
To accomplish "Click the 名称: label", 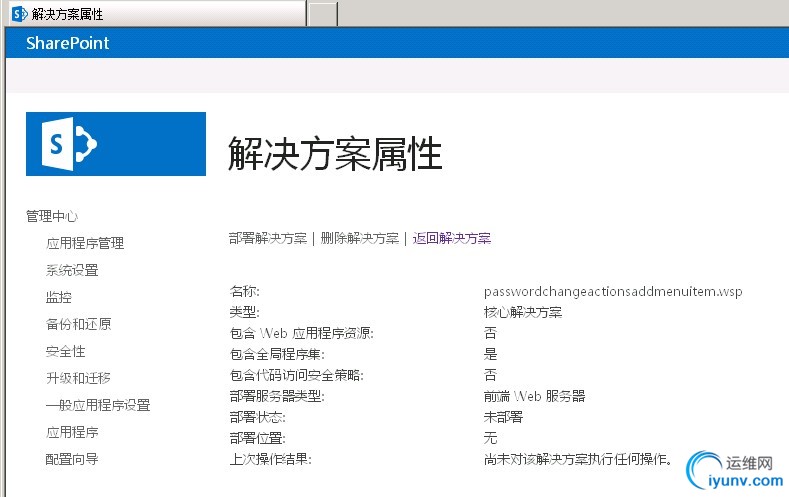I will (x=245, y=291).
